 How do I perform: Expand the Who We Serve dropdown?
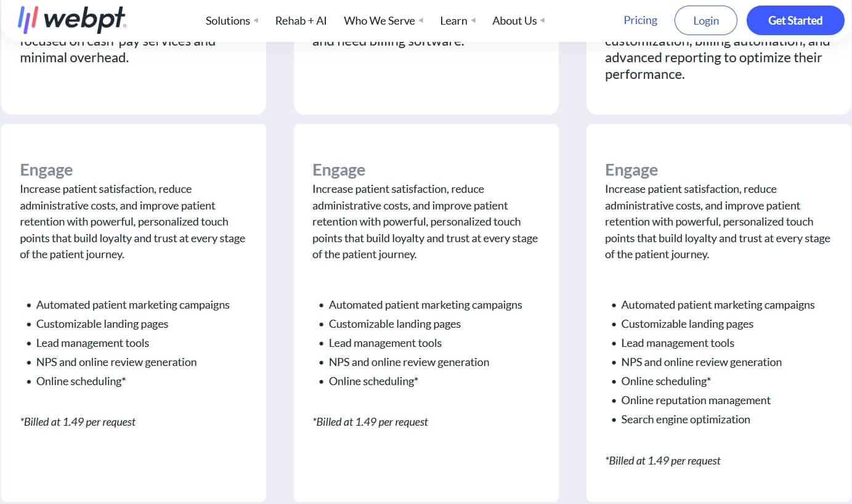(x=379, y=20)
